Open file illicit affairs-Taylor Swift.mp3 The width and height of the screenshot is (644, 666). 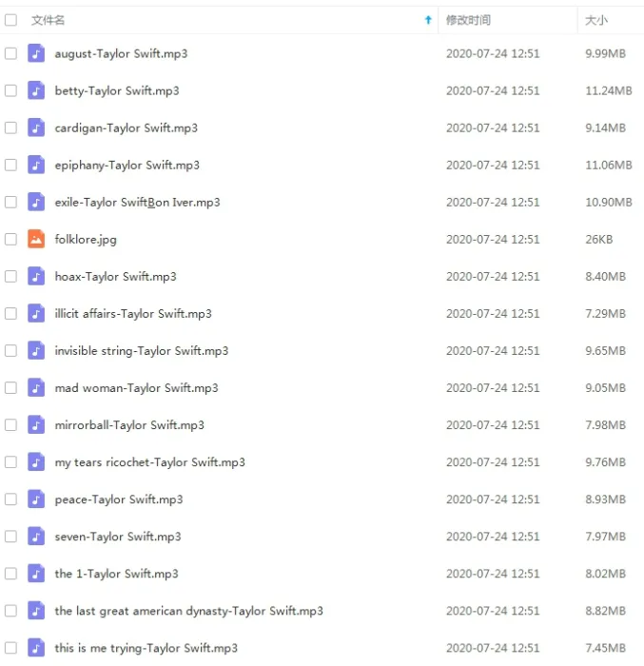click(133, 314)
